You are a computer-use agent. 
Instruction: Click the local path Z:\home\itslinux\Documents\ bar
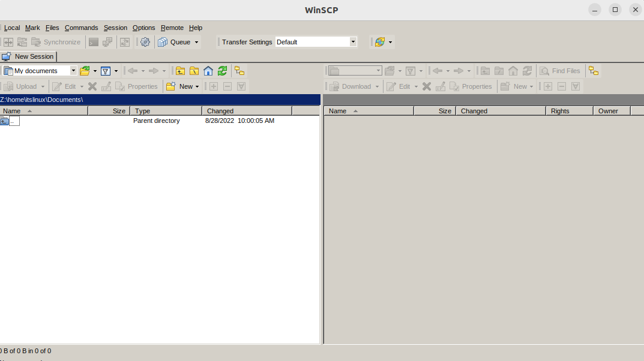(160, 100)
